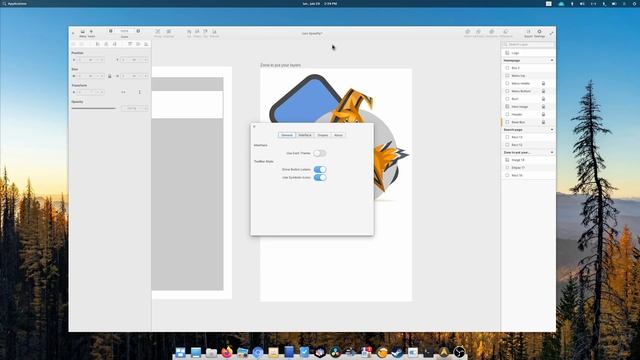Select the Box 3 layer
The height and width of the screenshot is (360, 640).
click(528, 68)
